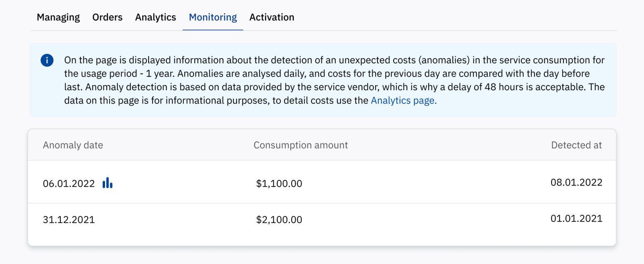Click the $2,100.00 consumption amount

tap(279, 220)
